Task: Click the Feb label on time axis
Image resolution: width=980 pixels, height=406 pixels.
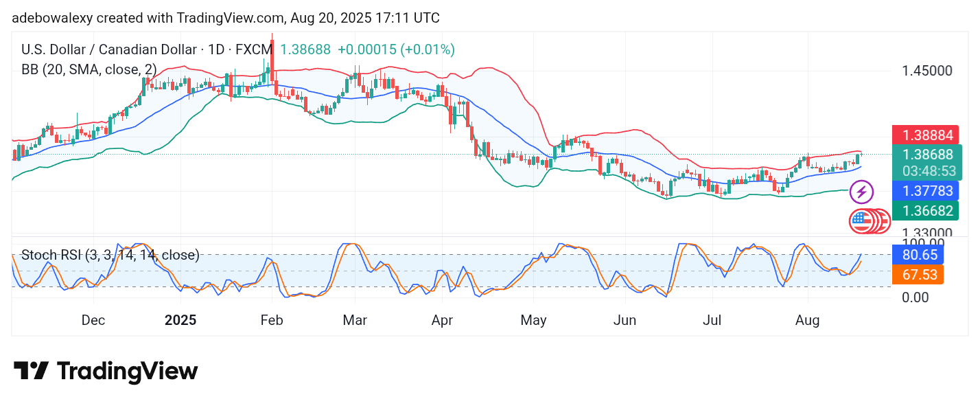Action: [x=272, y=320]
